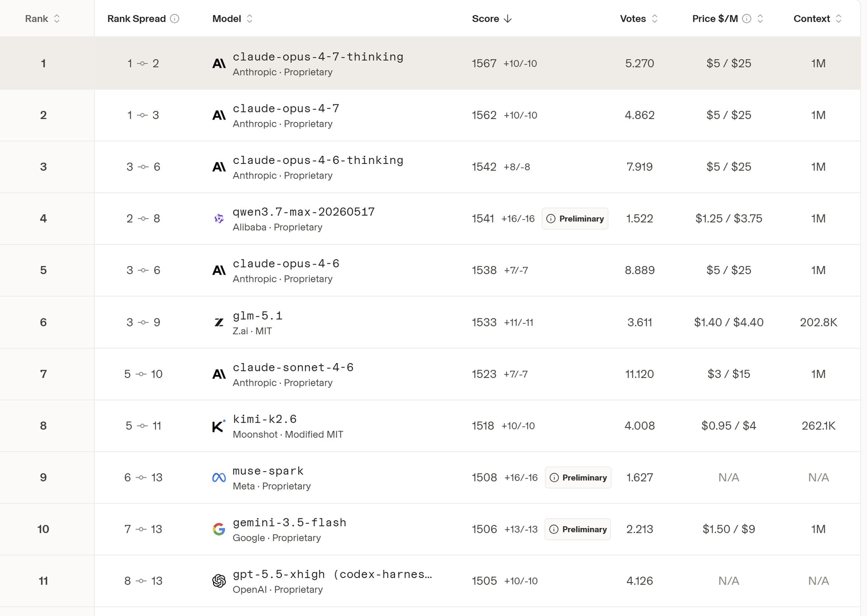Open the claude-opus-4-7 model link
This screenshot has width=867, height=616.
[x=286, y=109]
